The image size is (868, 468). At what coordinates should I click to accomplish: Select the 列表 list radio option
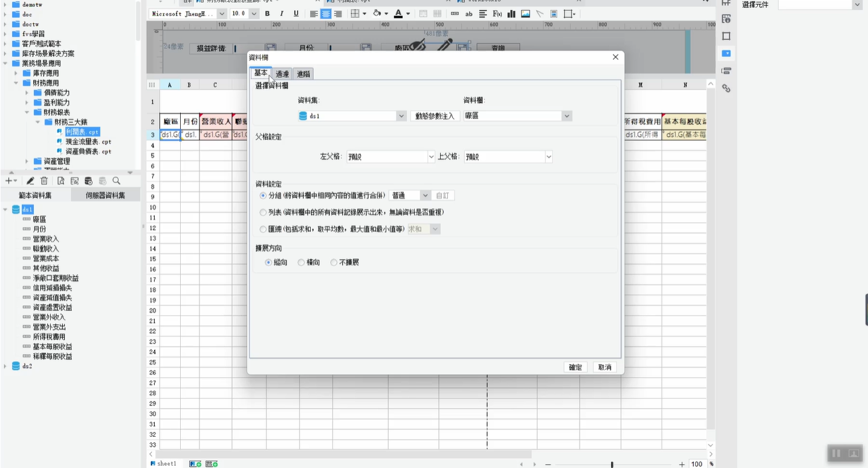point(263,213)
